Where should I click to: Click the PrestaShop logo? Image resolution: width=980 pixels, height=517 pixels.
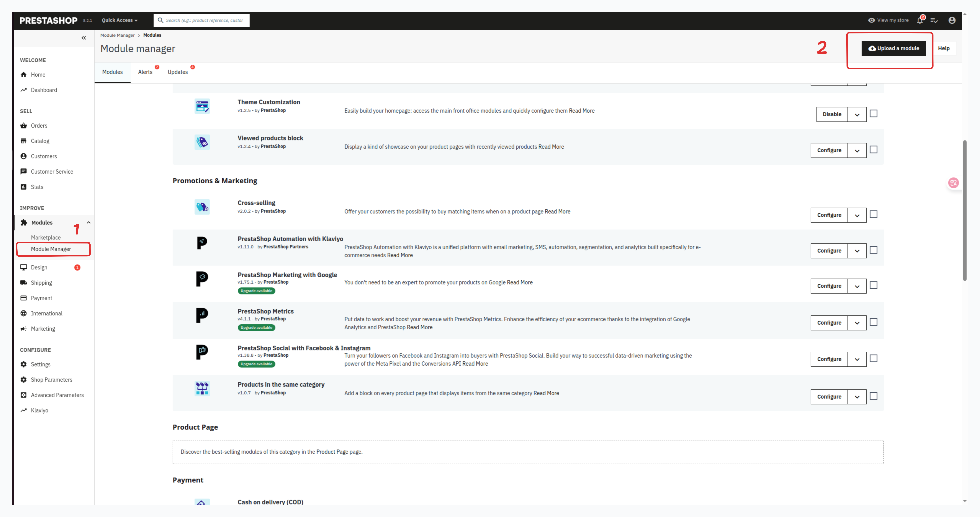coord(48,21)
